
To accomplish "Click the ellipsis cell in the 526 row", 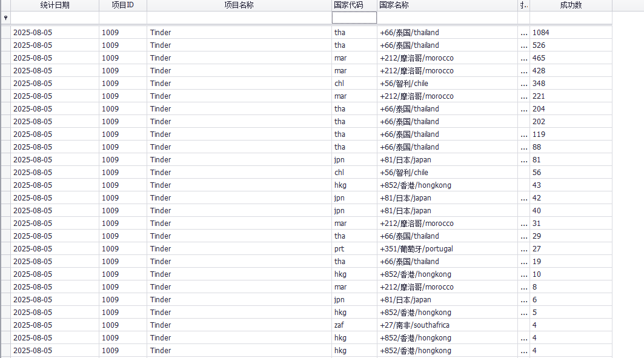I will pyautogui.click(x=523, y=45).
